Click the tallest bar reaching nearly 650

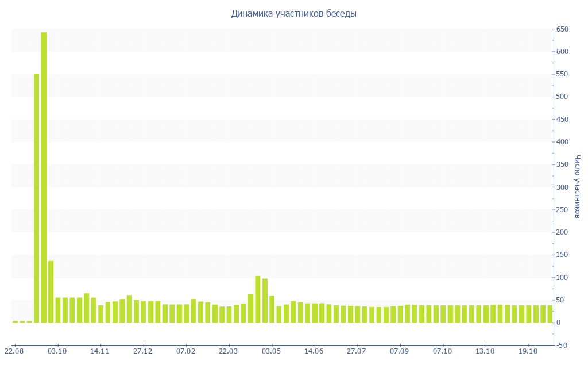44,177
